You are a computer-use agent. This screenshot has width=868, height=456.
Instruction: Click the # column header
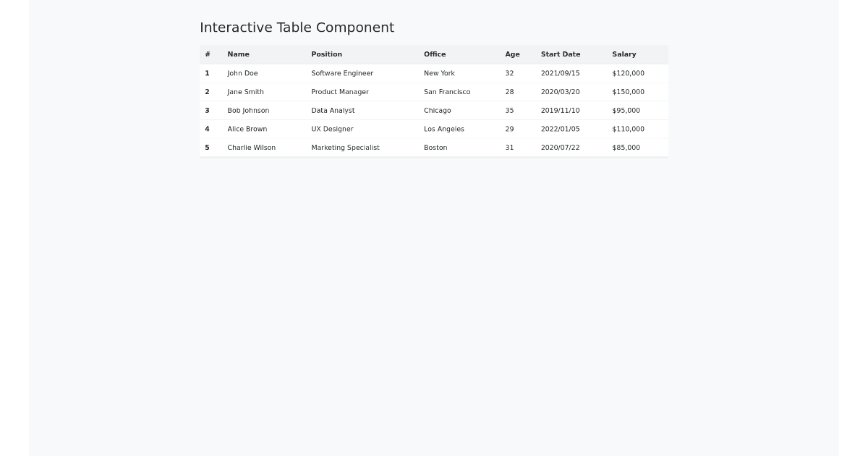tap(211, 54)
